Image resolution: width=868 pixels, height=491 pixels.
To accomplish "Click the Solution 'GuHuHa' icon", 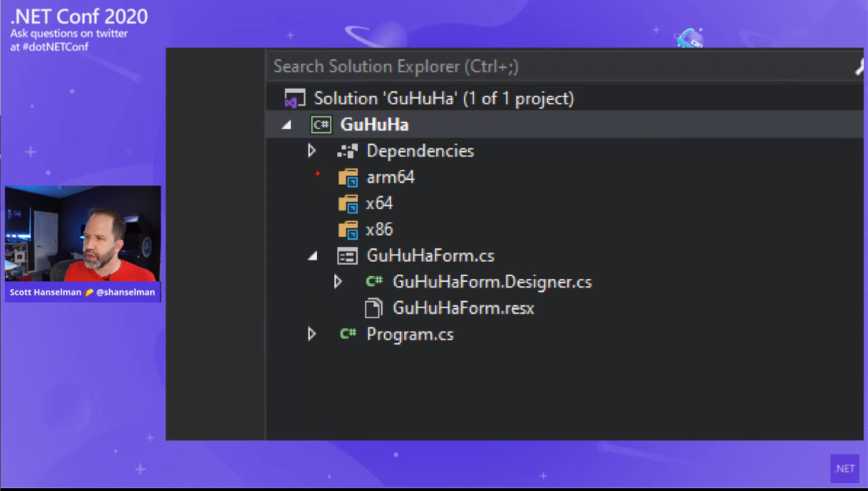I will [295, 99].
